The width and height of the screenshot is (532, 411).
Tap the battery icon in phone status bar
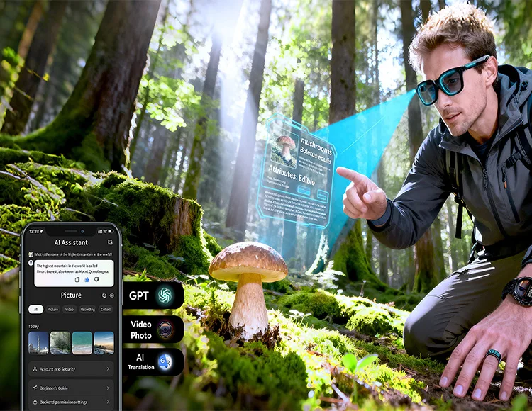(x=111, y=231)
